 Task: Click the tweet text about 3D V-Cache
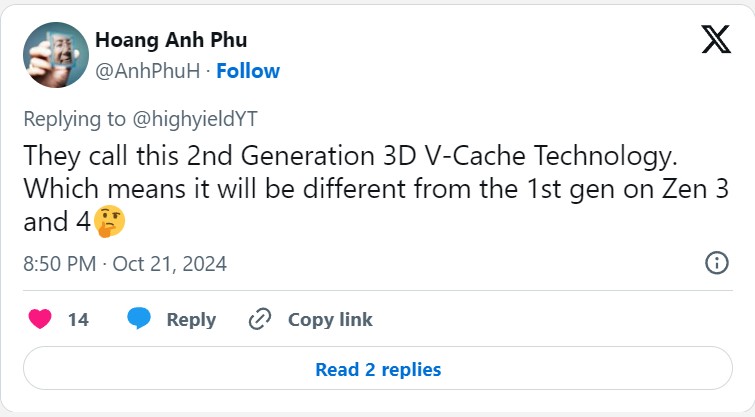376,189
